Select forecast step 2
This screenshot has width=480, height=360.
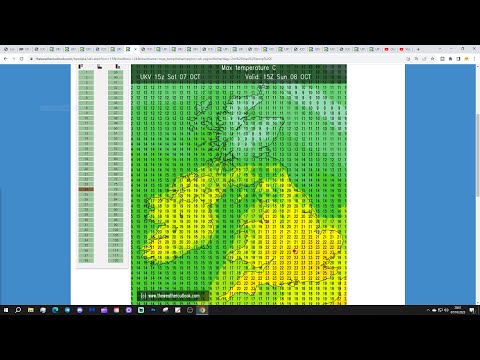pyautogui.click(x=86, y=77)
